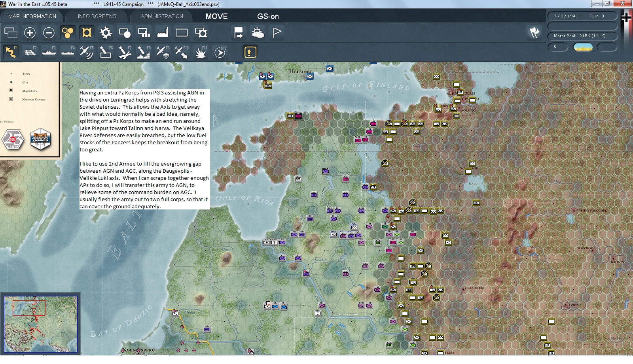Click the sky and wheat field indicator
Screen dimensions: 633x364
(x=583, y=47)
